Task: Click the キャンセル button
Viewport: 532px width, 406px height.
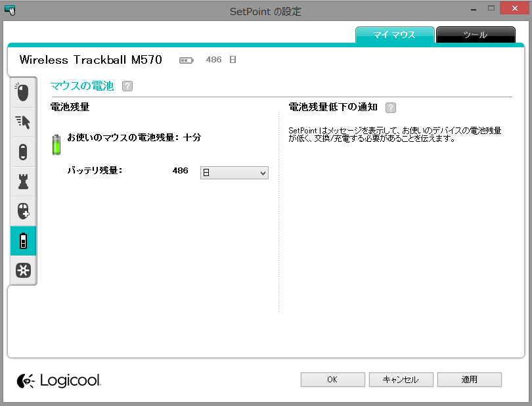Action: [x=401, y=380]
